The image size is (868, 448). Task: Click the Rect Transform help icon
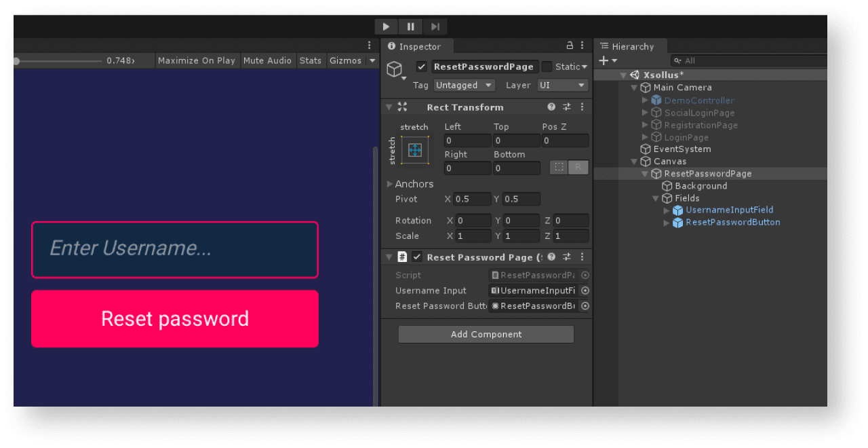[x=551, y=107]
